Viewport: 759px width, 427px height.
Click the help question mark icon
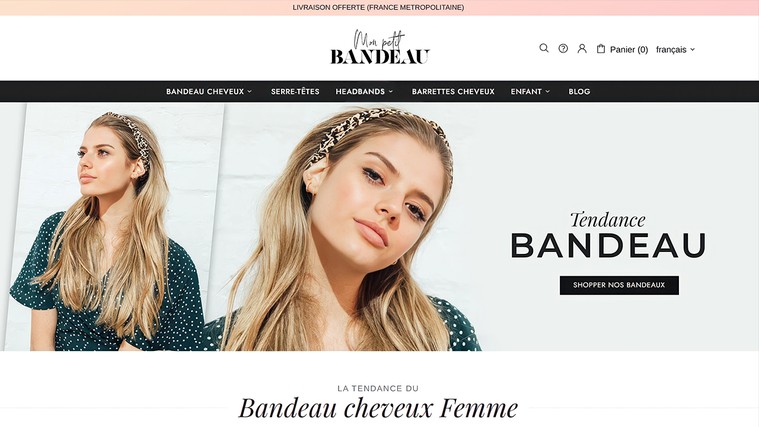point(563,48)
